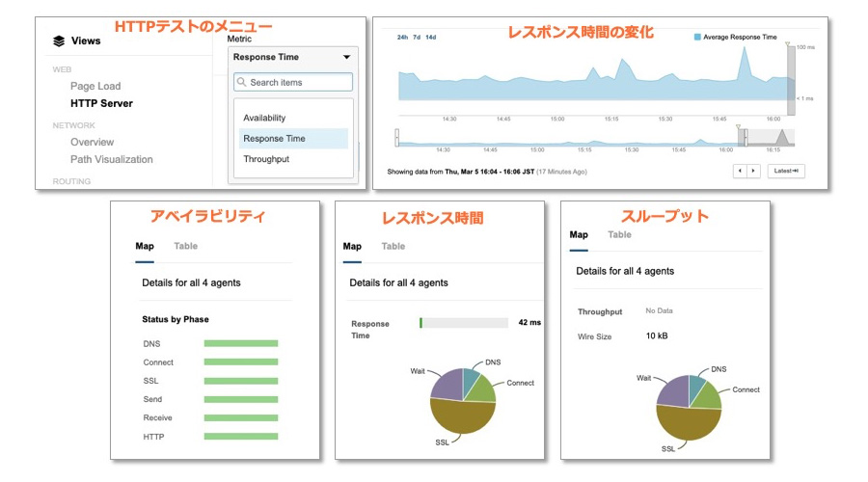Click the Views layers icon
Viewport: 868px width, 482px height.
[59, 41]
